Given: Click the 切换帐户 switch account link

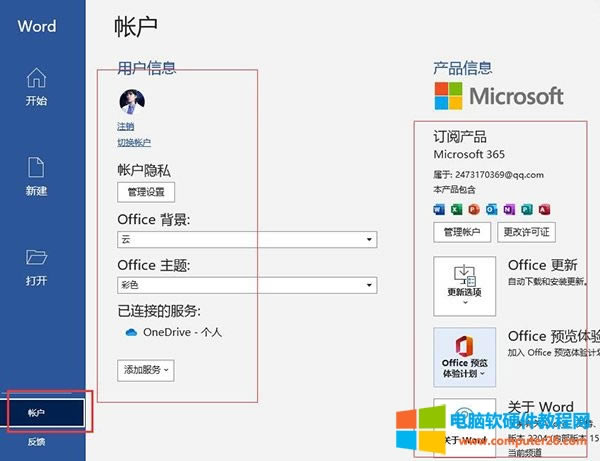Looking at the screenshot, I should point(134,143).
